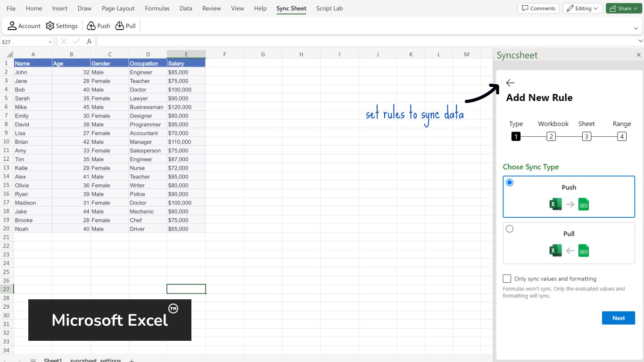Add a new sheet with plus icon
The width and height of the screenshot is (644, 362).
132,360
